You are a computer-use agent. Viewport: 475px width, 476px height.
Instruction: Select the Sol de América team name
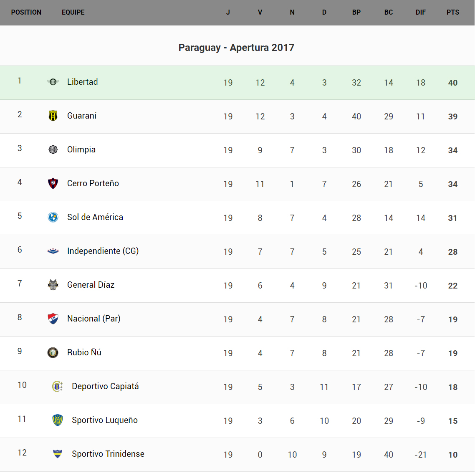(x=95, y=217)
